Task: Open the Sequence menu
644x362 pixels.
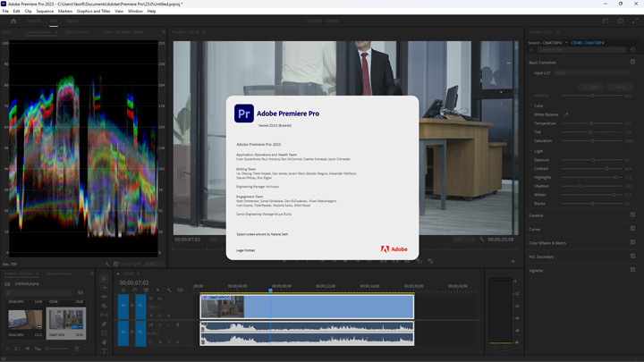Action: (45, 11)
